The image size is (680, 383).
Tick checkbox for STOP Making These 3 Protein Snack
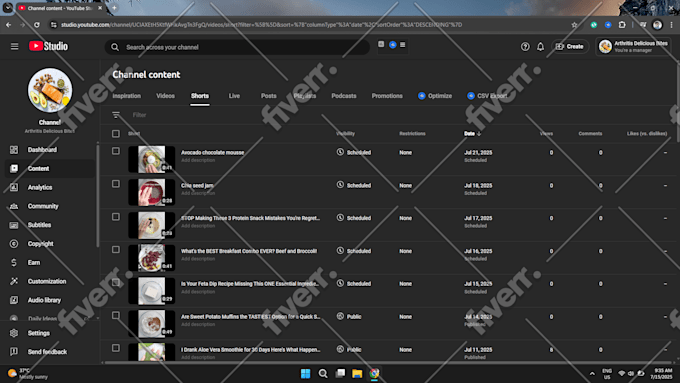(x=115, y=217)
